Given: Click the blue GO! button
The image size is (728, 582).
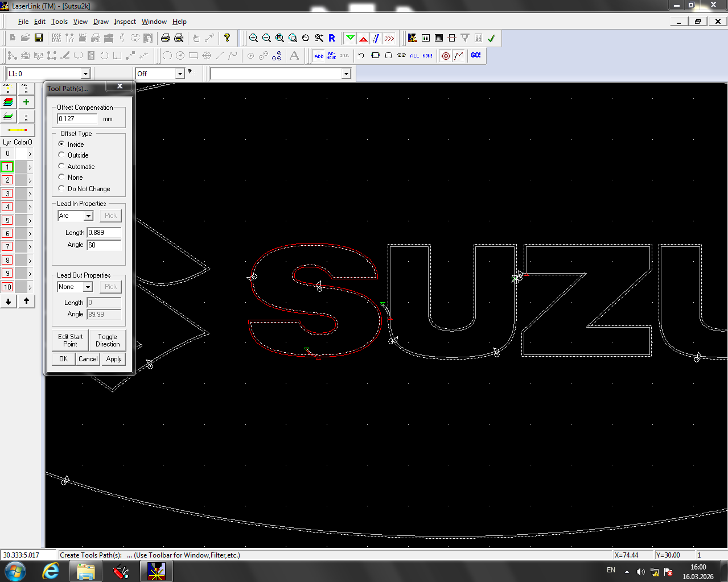Looking at the screenshot, I should point(476,55).
